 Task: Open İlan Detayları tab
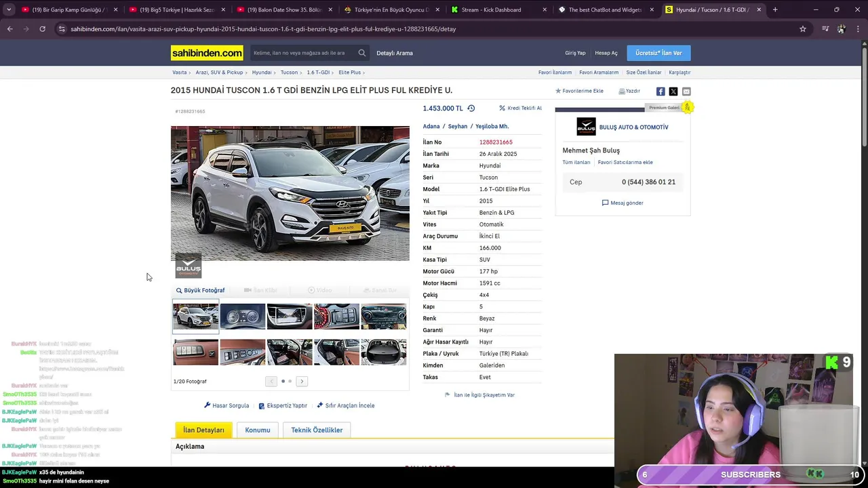coord(203,430)
